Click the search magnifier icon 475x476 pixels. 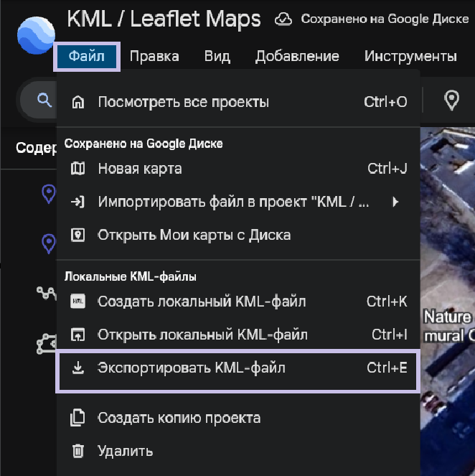[x=44, y=100]
